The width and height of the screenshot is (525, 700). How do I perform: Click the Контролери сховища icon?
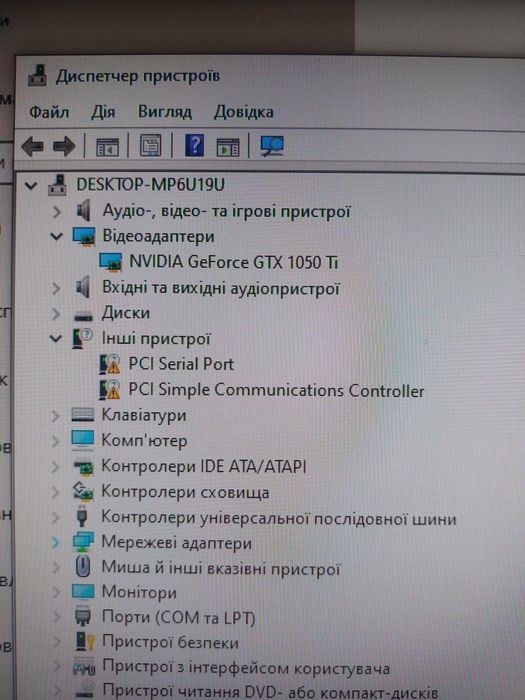pos(83,492)
